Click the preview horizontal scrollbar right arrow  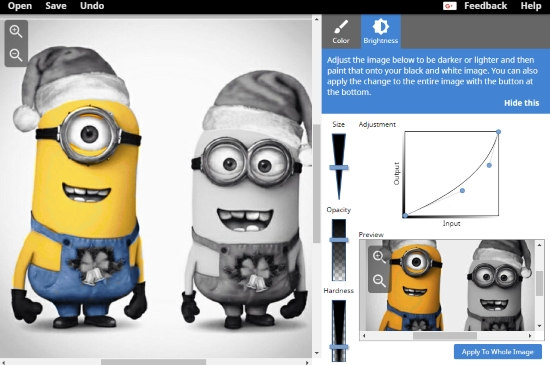tap(530, 336)
